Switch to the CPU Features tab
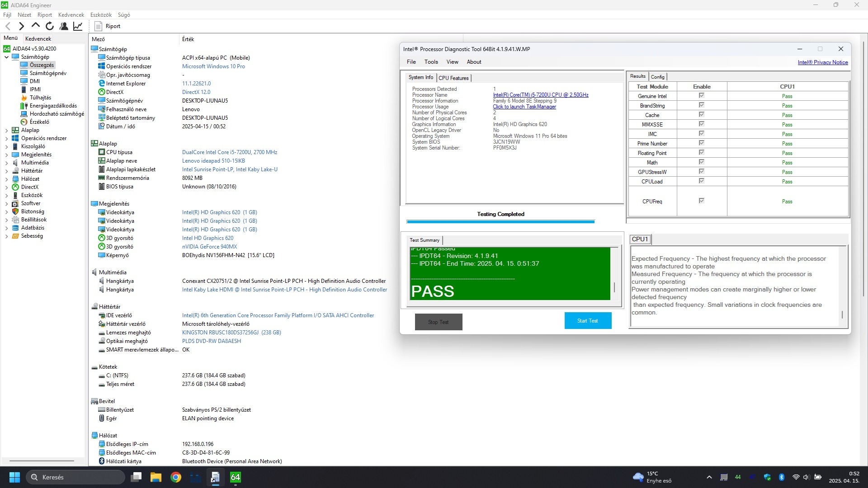This screenshot has width=868, height=488. (453, 78)
